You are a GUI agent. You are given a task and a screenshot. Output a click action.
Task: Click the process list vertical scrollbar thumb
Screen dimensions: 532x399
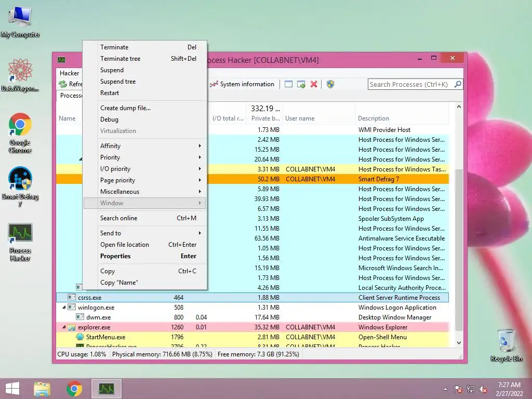point(459,249)
